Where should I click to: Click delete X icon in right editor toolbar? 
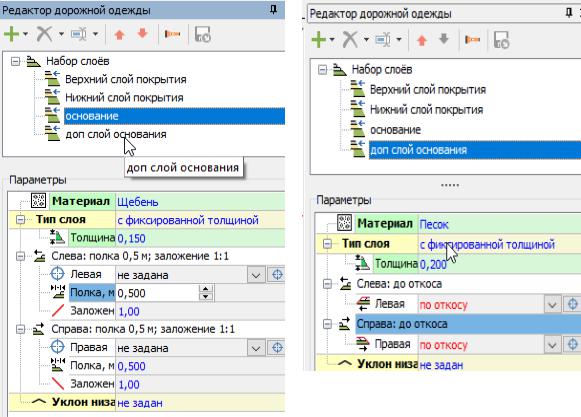[x=350, y=39]
